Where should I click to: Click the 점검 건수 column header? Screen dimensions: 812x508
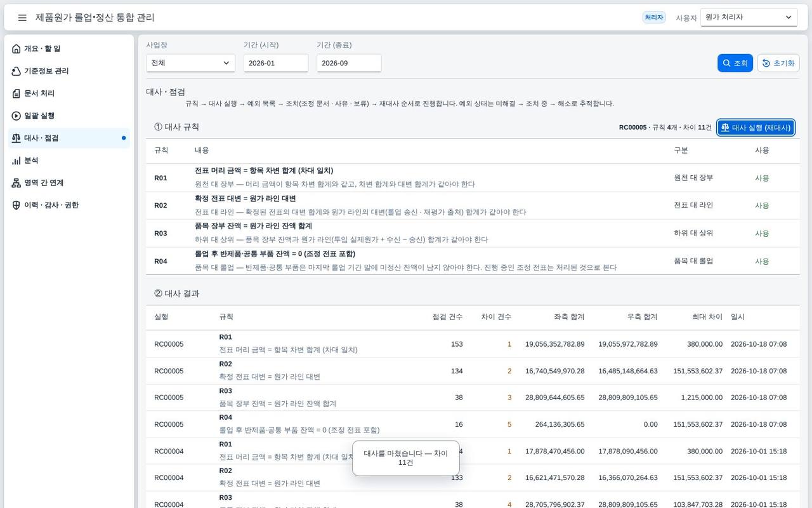[447, 317]
